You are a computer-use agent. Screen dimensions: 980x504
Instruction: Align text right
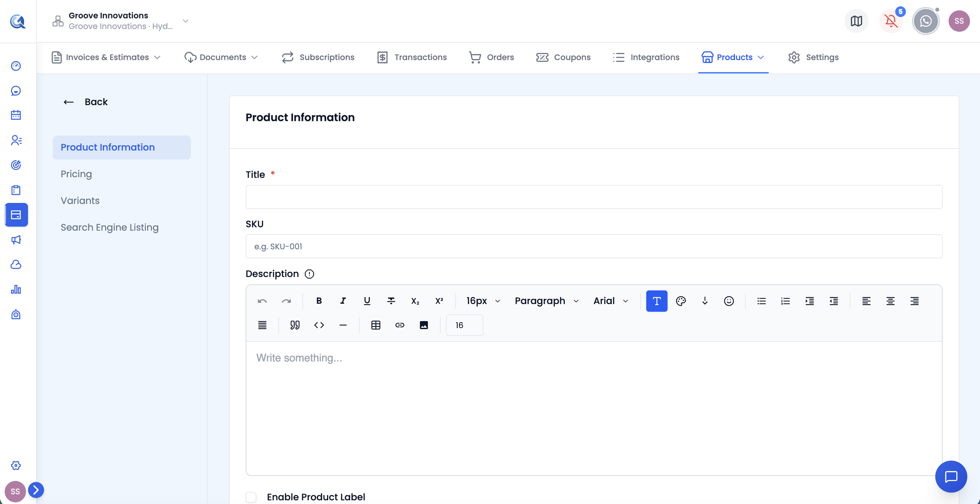[914, 301]
